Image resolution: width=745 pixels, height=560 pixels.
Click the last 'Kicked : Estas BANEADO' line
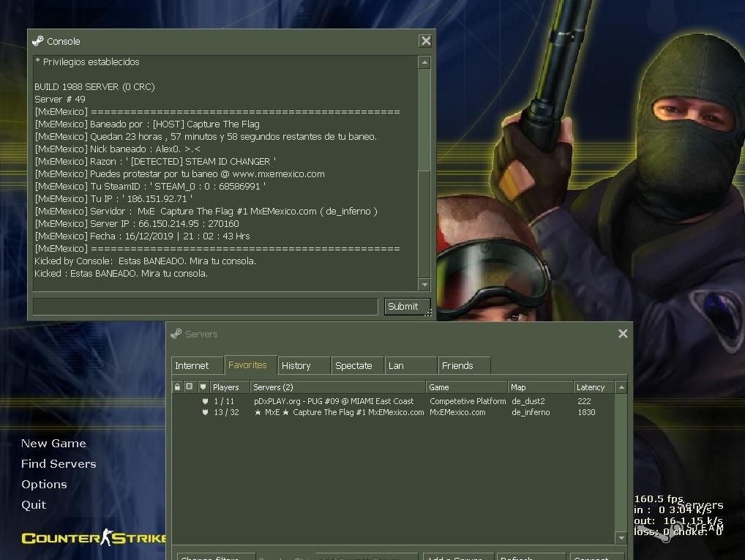(x=121, y=273)
